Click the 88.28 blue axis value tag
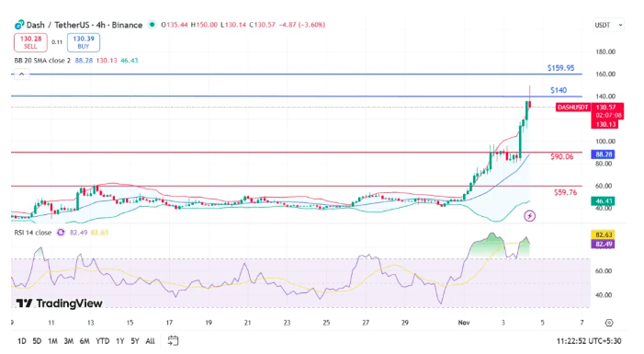This screenshot has height=354, width=644. coord(603,154)
